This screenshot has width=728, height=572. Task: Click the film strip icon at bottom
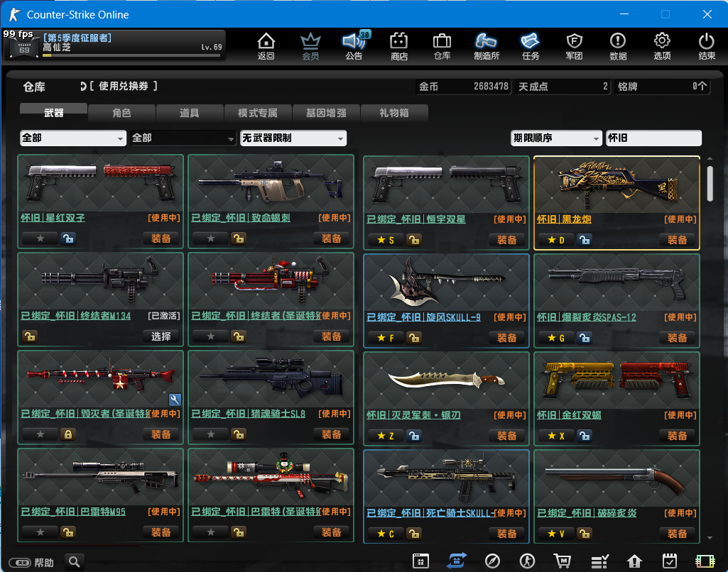click(705, 561)
